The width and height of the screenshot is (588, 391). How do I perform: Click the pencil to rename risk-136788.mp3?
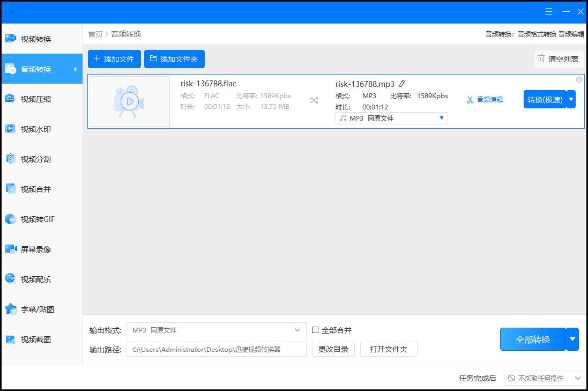point(402,84)
